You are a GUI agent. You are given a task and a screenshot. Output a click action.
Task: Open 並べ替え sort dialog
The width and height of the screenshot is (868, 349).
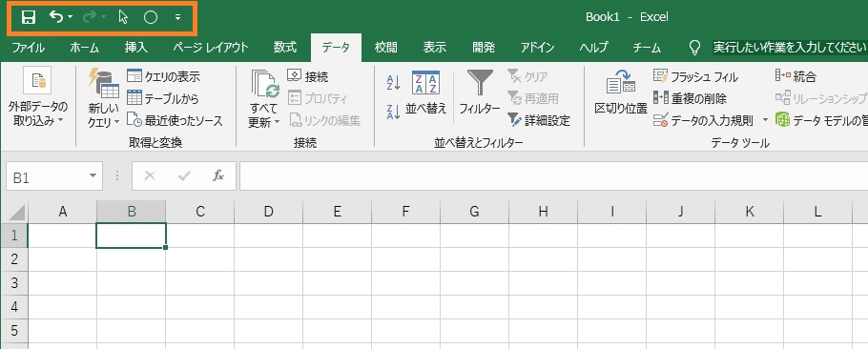point(425,92)
